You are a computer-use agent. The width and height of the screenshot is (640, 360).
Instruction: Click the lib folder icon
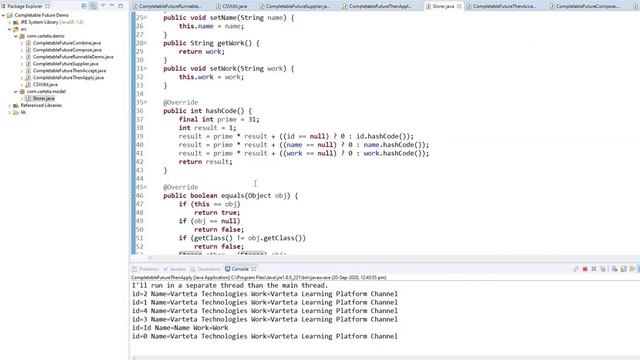[x=16, y=113]
